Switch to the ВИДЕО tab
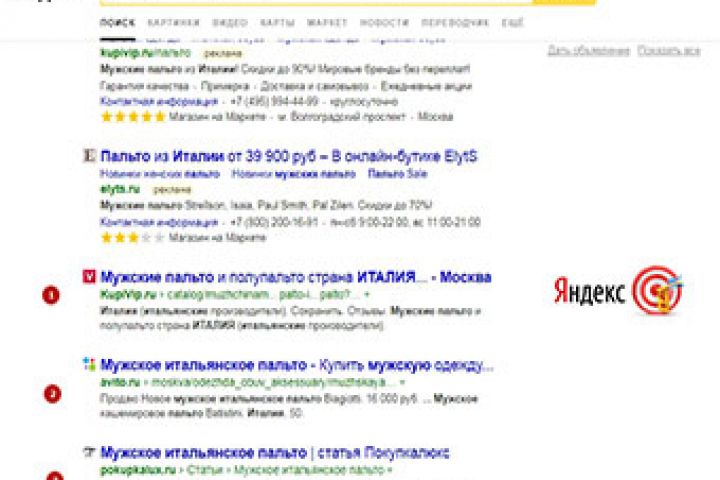Image resolution: width=720 pixels, height=480 pixels. (230, 23)
